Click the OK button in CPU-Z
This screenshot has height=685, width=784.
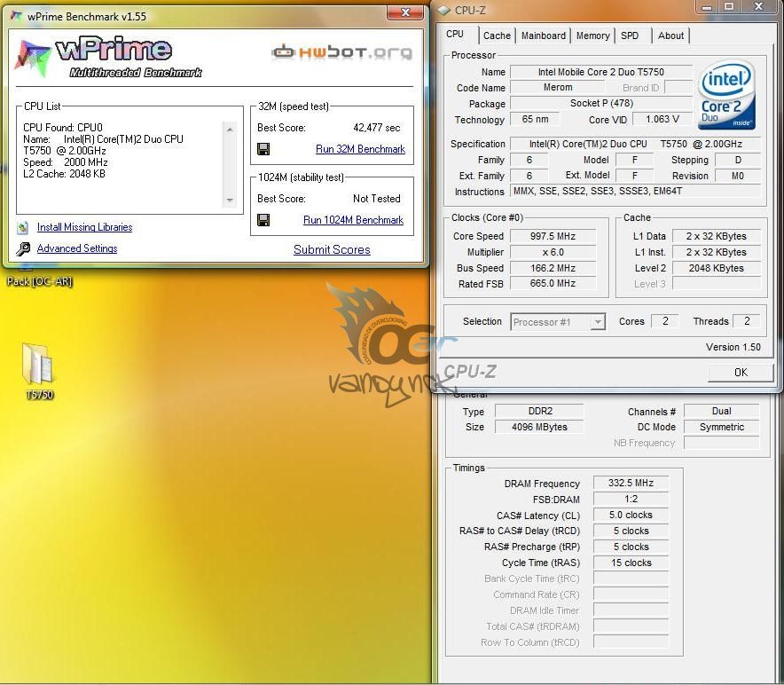click(741, 373)
